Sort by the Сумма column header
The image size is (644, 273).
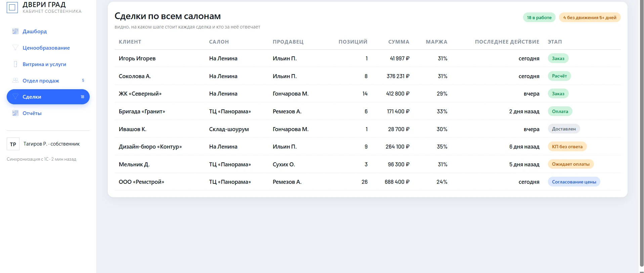tap(399, 42)
